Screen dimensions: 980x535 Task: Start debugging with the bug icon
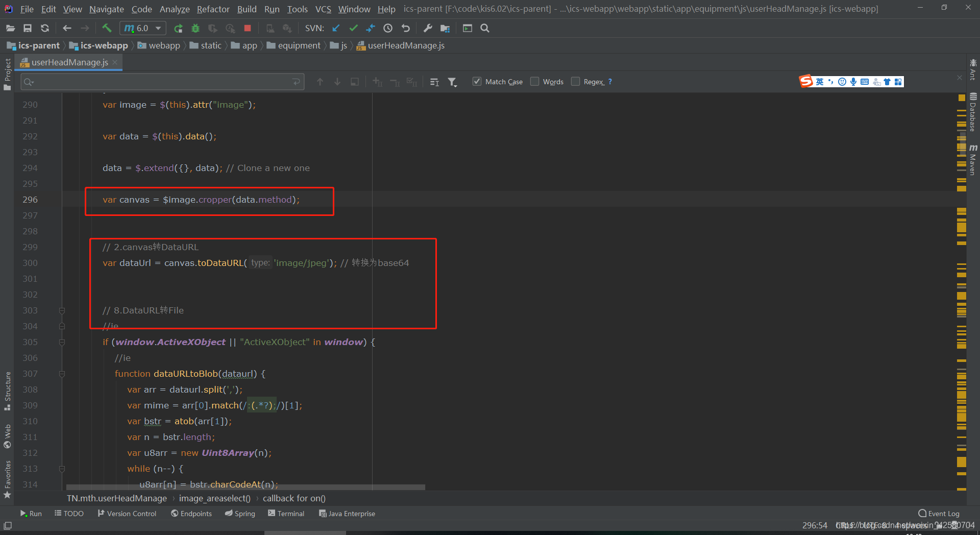pyautogui.click(x=195, y=28)
